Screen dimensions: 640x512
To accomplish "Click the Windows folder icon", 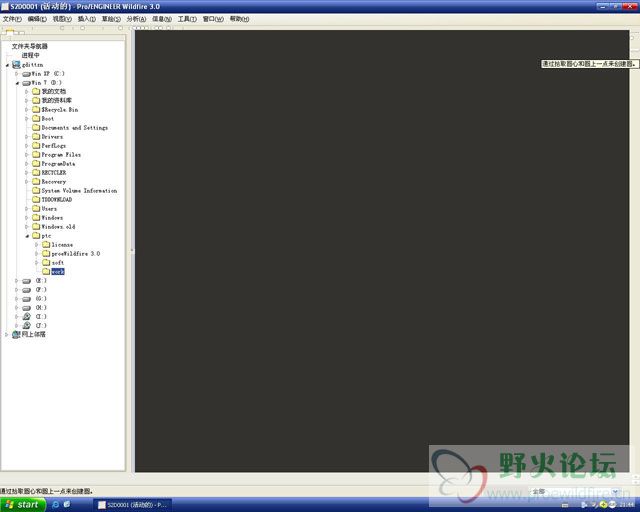I will 36,217.
